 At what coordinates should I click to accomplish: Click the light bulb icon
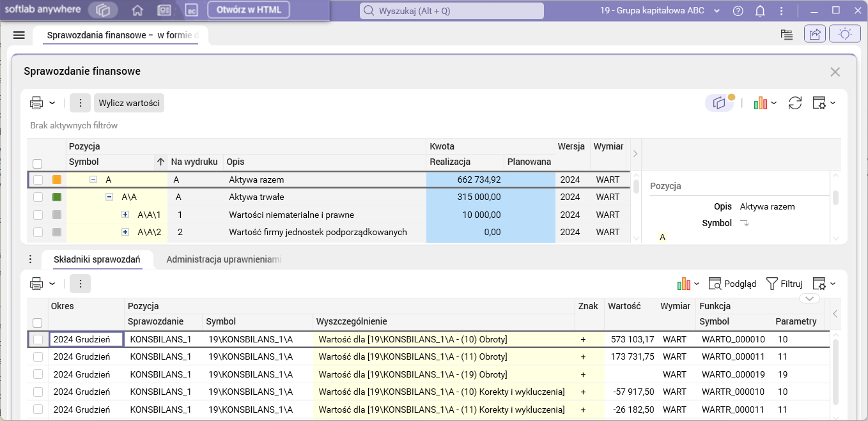point(845,34)
